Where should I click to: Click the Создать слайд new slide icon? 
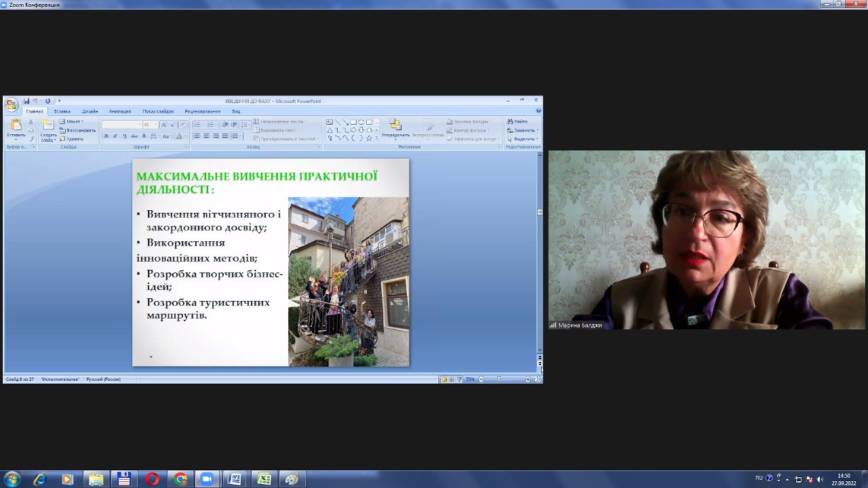click(48, 126)
